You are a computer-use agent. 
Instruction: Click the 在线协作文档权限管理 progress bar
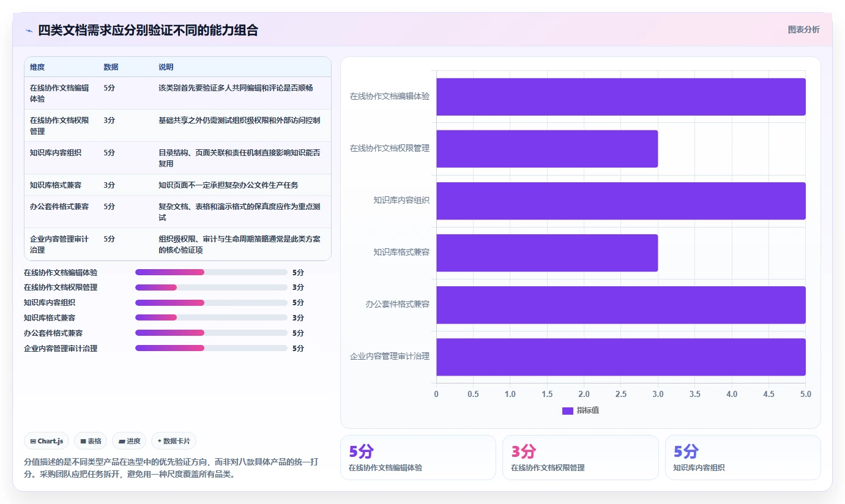[x=211, y=287]
